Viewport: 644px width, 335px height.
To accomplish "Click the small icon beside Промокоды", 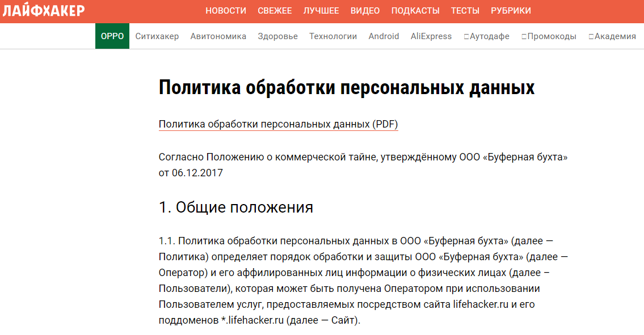I will [x=525, y=35].
